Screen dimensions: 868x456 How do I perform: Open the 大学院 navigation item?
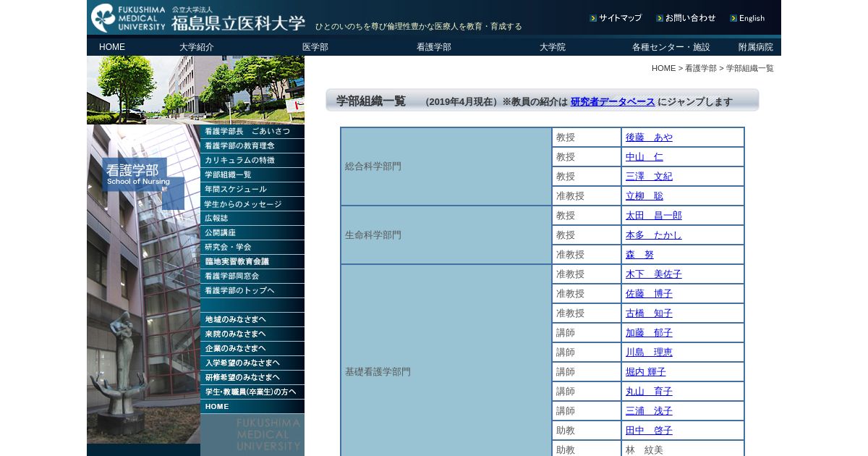tap(553, 47)
